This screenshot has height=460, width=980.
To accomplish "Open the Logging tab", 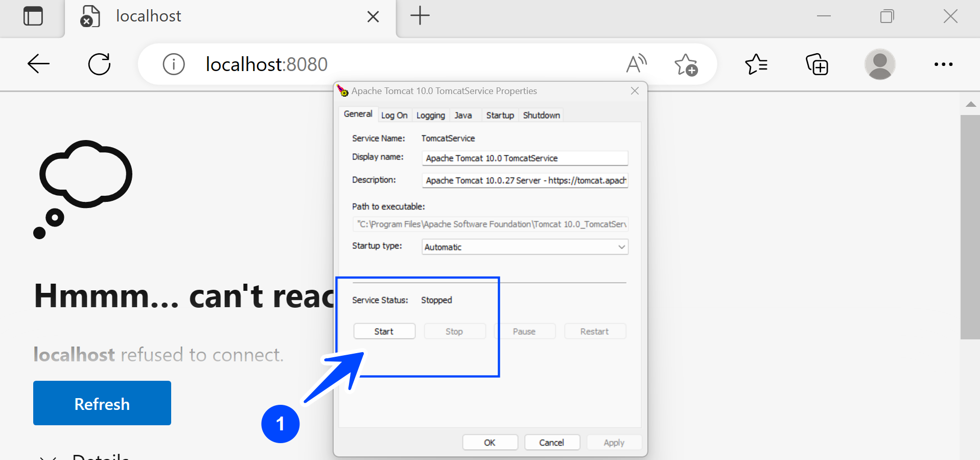I will click(430, 116).
